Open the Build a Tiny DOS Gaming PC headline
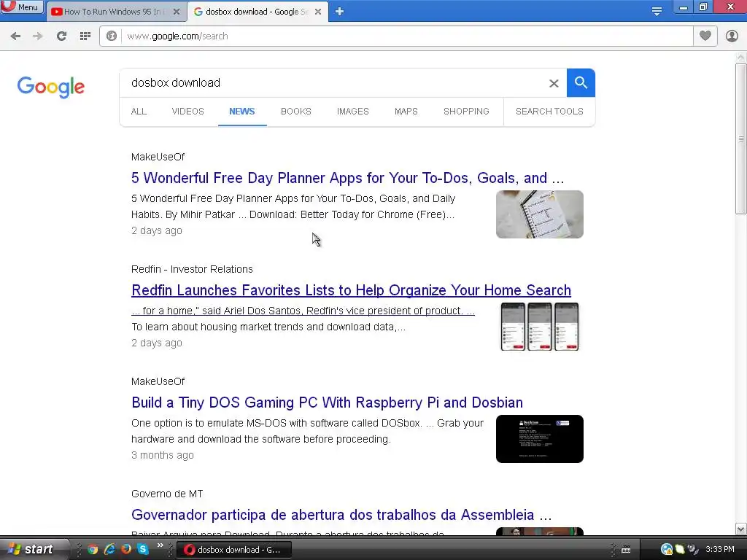Screen dimensions: 747x560 click(327, 402)
